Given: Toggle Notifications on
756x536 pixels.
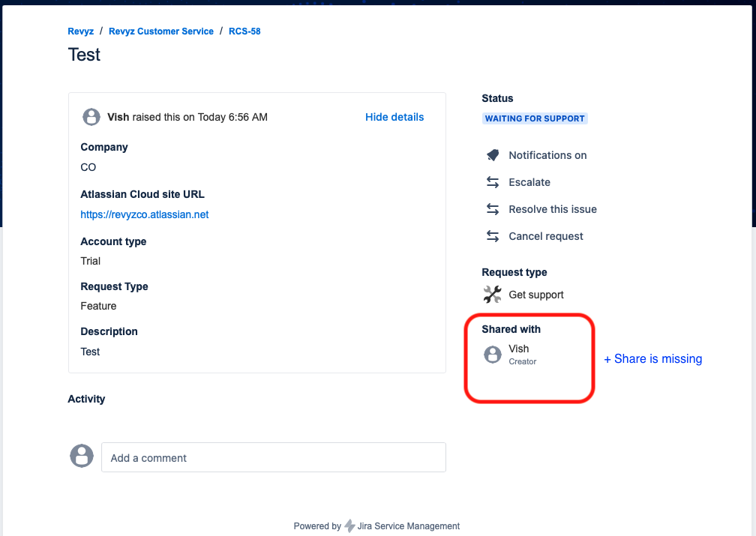Looking at the screenshot, I should pos(547,155).
